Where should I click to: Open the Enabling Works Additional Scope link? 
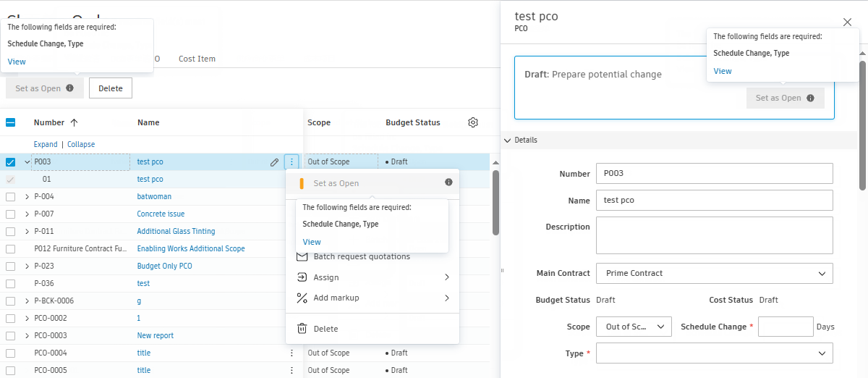pyautogui.click(x=191, y=248)
